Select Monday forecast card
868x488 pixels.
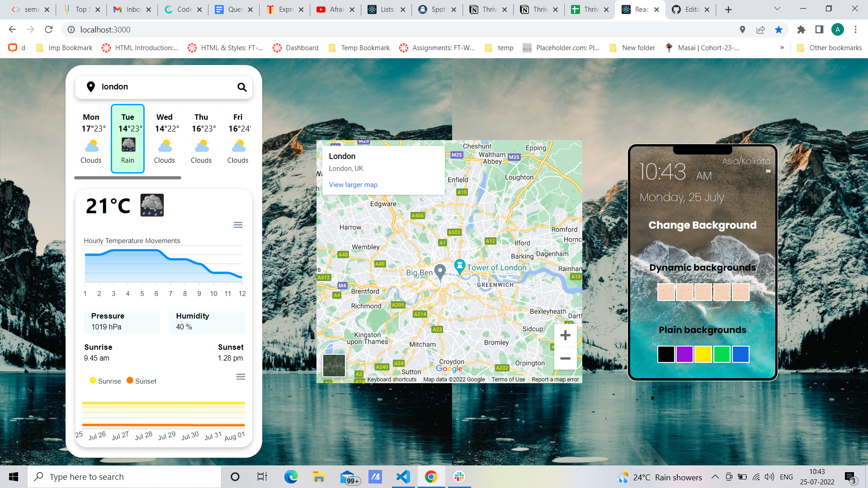pos(91,139)
